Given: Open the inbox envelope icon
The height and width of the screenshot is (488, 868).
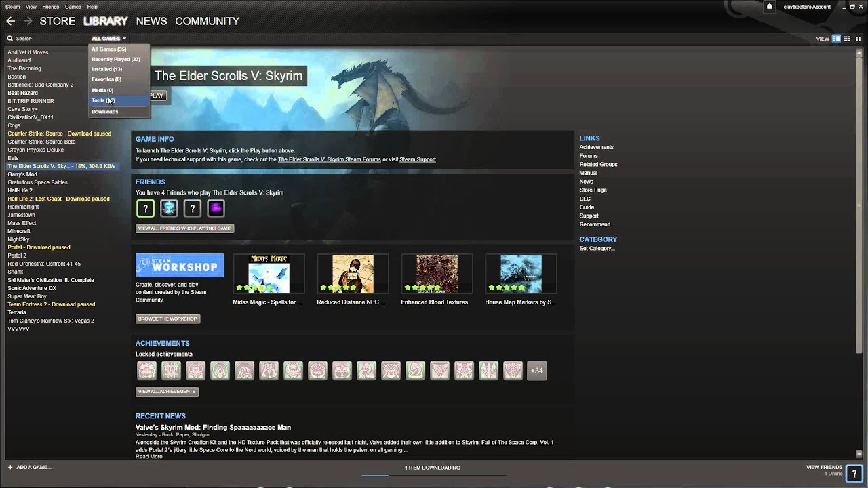Looking at the screenshot, I should click(770, 7).
